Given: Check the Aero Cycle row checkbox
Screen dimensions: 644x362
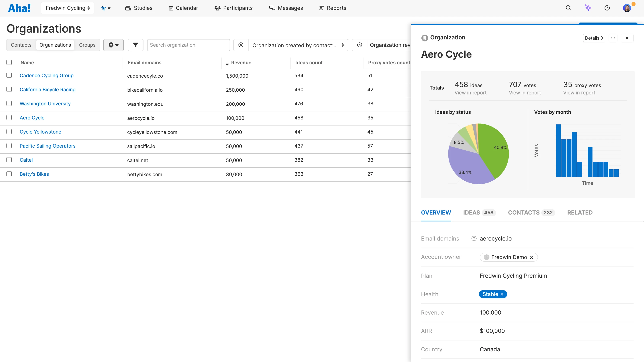Looking at the screenshot, I should 9,117.
